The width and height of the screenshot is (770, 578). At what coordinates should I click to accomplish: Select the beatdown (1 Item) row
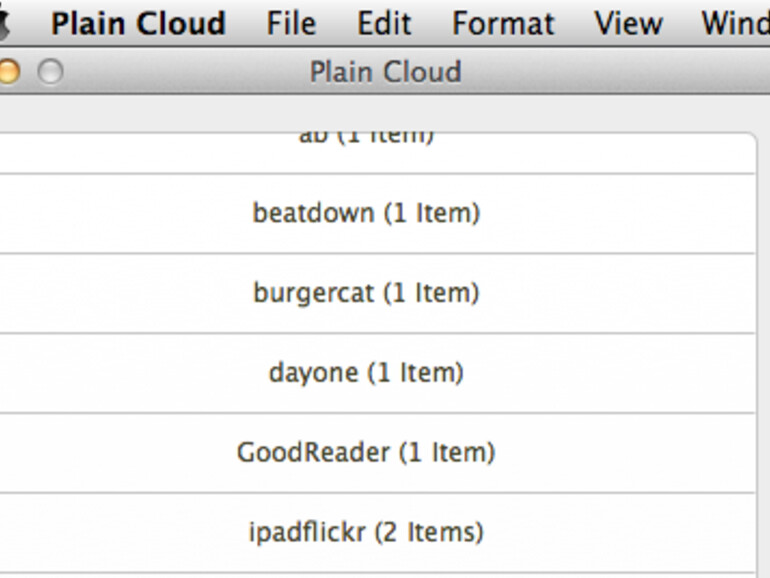[x=366, y=213]
